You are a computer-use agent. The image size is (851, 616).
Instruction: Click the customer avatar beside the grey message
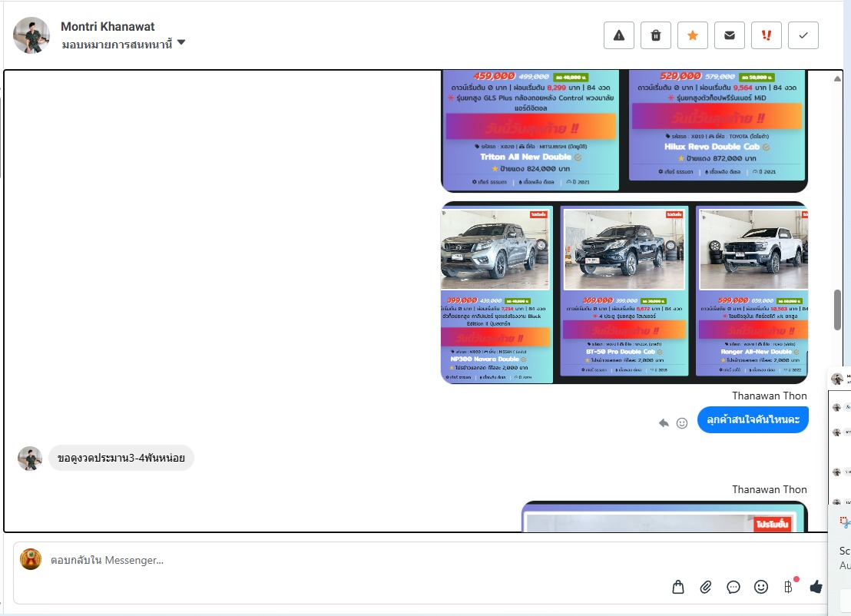point(30,458)
